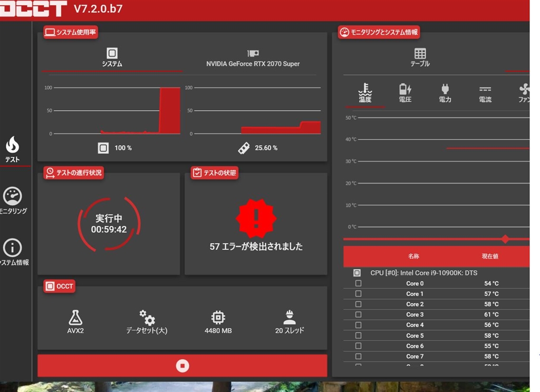Show the 電力 power sensor tab
Image resolution: width=540 pixels, height=392 pixels.
tap(445, 93)
